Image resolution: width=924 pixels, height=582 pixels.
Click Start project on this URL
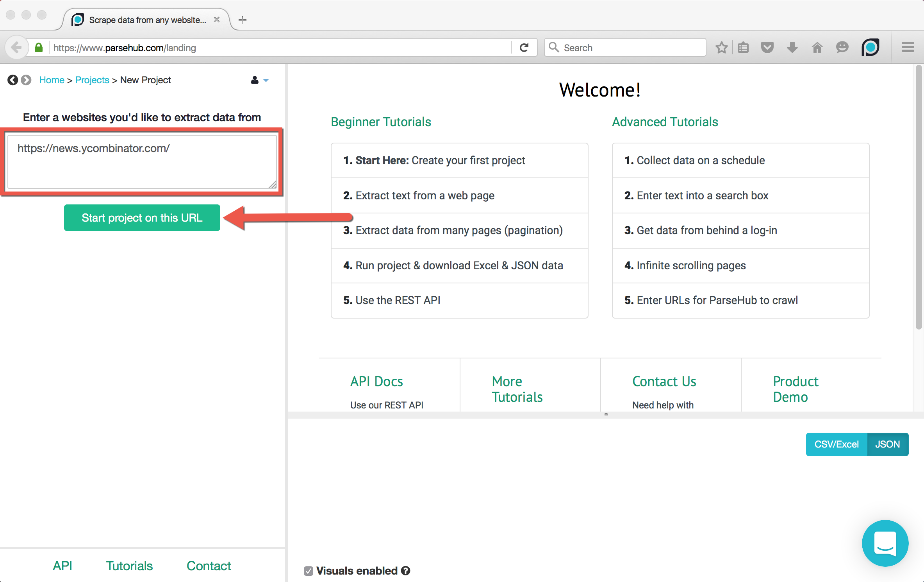142,218
